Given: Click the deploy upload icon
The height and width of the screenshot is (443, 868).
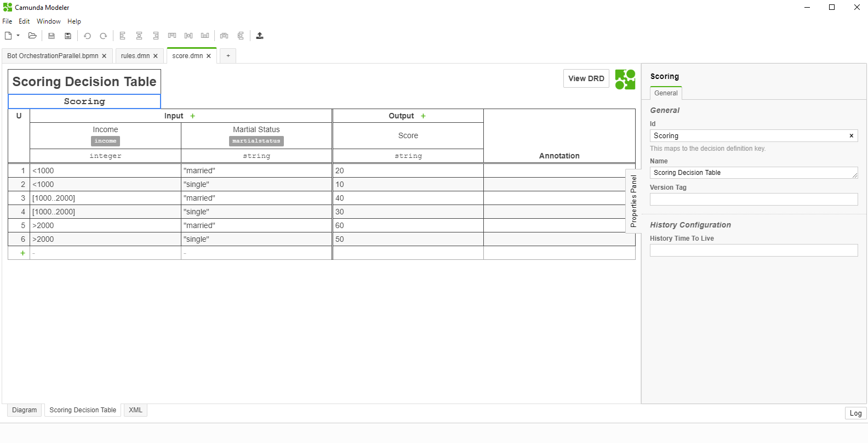Looking at the screenshot, I should point(260,36).
